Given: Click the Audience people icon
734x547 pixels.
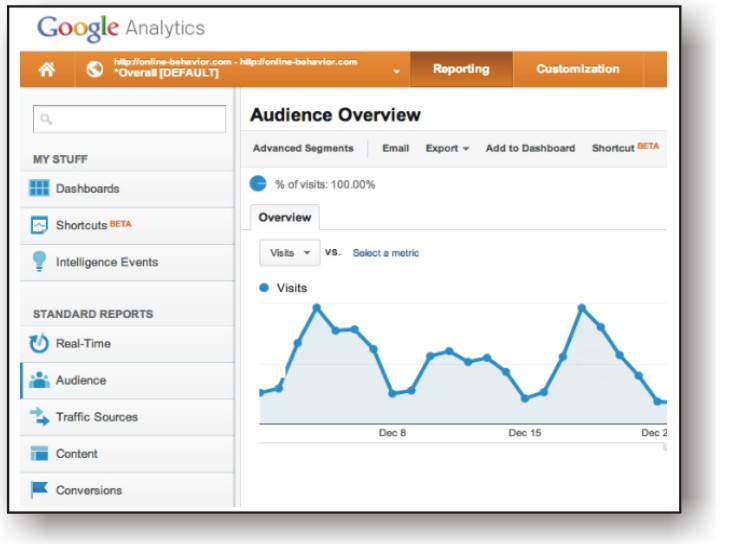Looking at the screenshot, I should tap(39, 380).
